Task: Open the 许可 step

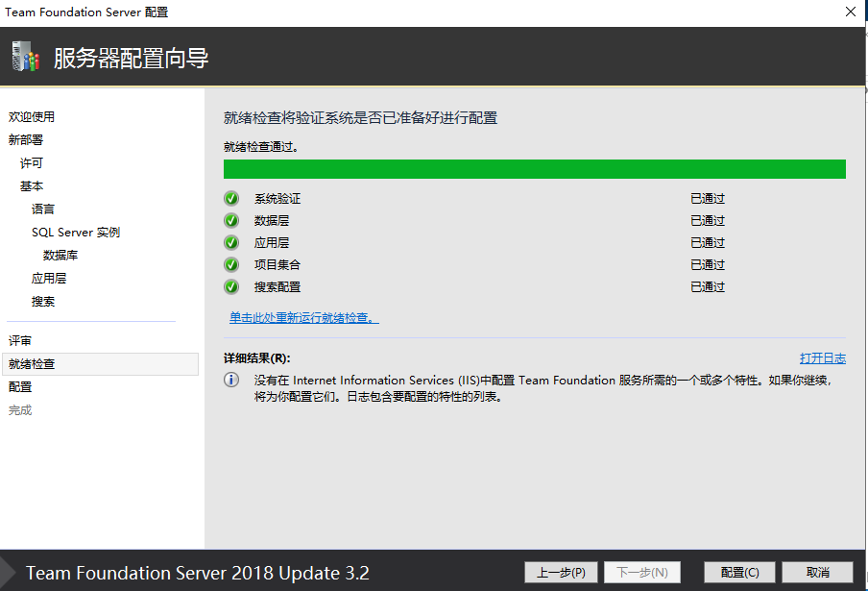Action: tap(32, 162)
